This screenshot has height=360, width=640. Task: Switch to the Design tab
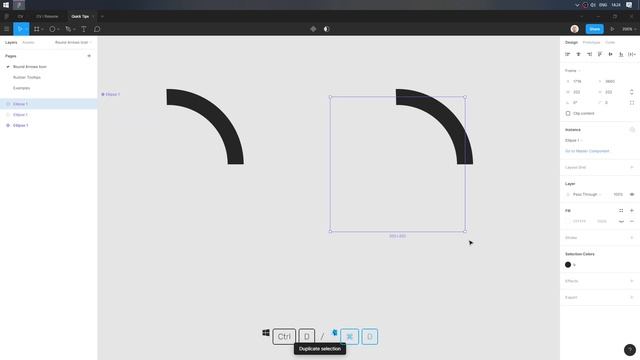(571, 42)
